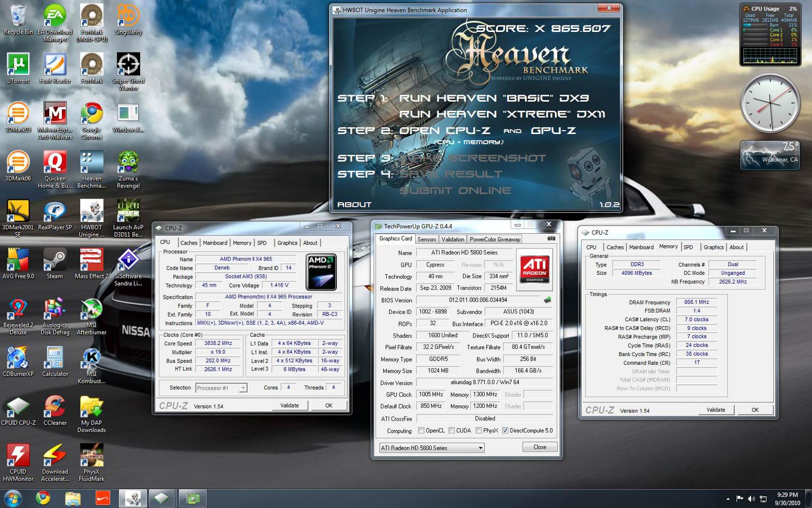Image resolution: width=812 pixels, height=508 pixels.
Task: Open µTorrent desktop icon
Action: click(18, 68)
